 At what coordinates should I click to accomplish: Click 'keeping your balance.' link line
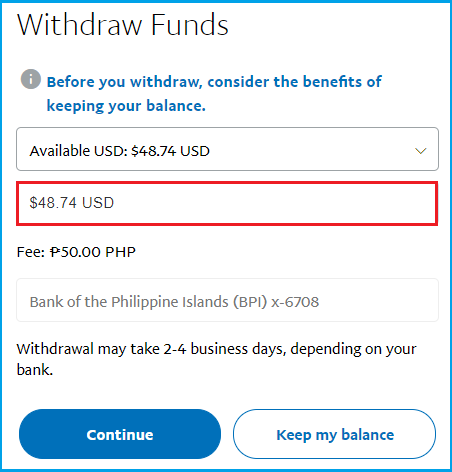pyautogui.click(x=126, y=106)
